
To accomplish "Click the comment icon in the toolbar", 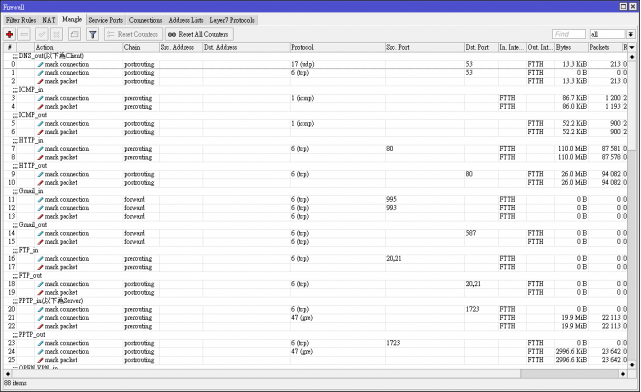I will 74,34.
